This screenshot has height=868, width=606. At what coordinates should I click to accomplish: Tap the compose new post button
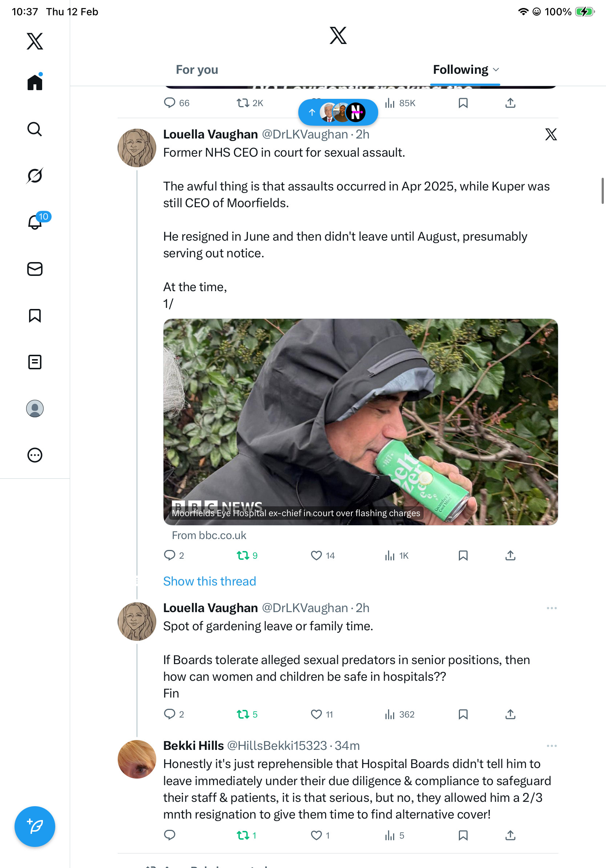tap(35, 827)
